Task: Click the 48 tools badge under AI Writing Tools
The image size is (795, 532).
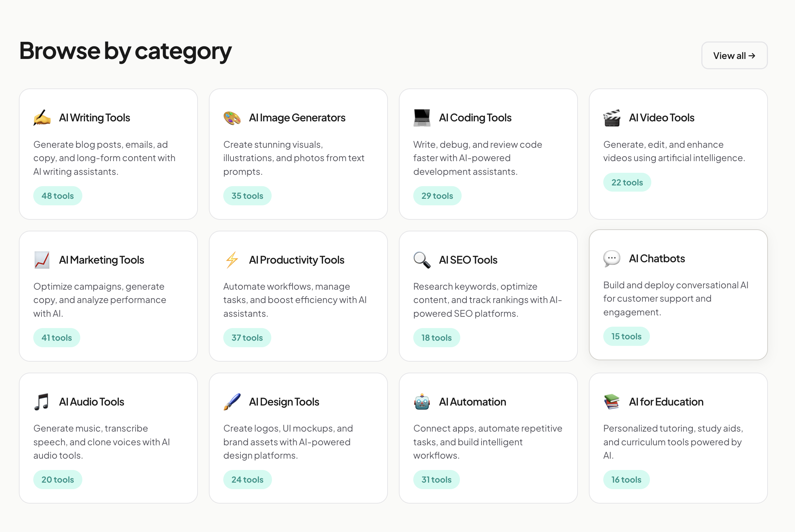Action: 57,195
